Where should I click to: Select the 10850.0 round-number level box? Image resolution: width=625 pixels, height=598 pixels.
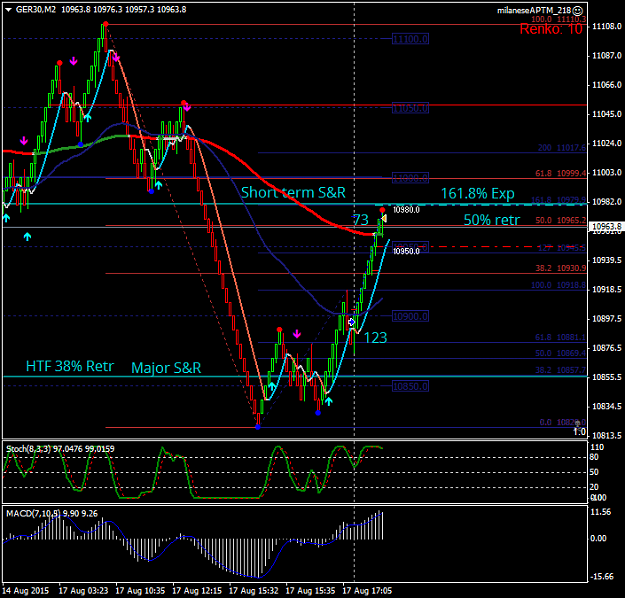coord(410,386)
